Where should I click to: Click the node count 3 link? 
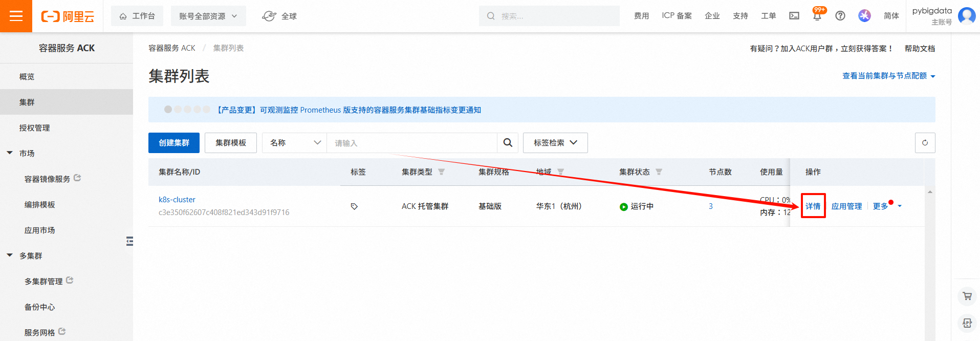711,206
